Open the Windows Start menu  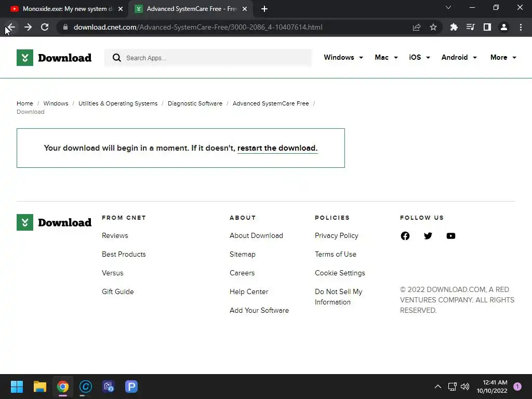pos(17,387)
